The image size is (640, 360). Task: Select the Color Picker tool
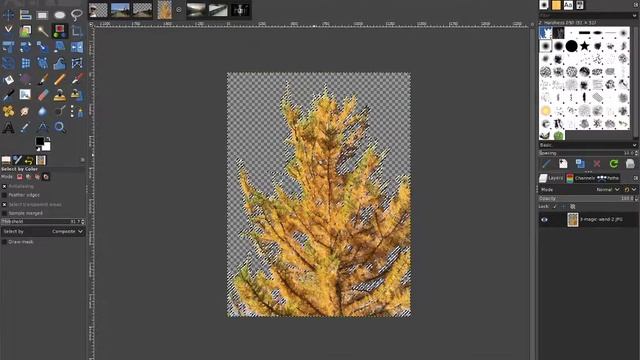[x=25, y=127]
